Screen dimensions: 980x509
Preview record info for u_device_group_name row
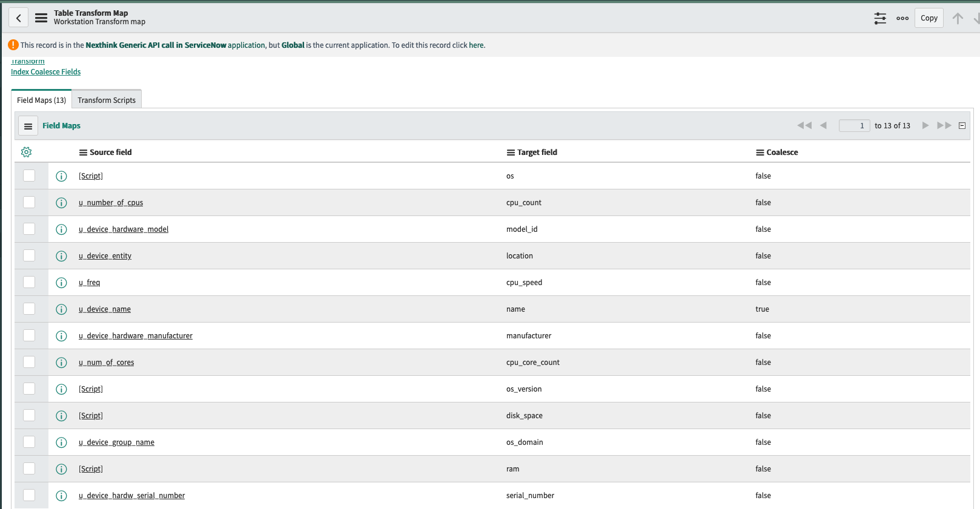click(61, 442)
